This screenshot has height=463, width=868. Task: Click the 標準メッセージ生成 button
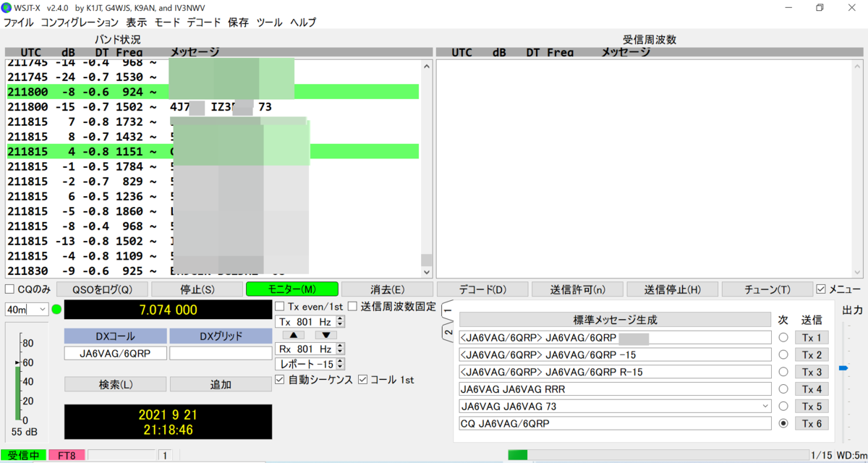point(615,320)
